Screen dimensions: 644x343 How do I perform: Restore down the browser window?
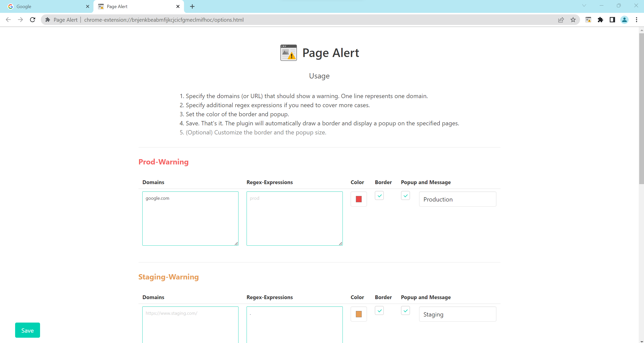(x=619, y=6)
